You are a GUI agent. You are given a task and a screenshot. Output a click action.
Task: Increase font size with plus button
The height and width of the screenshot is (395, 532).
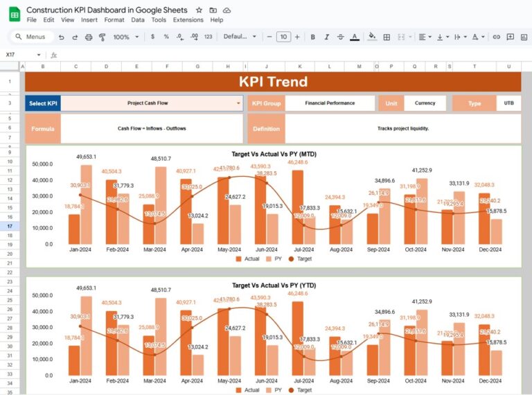coord(297,37)
